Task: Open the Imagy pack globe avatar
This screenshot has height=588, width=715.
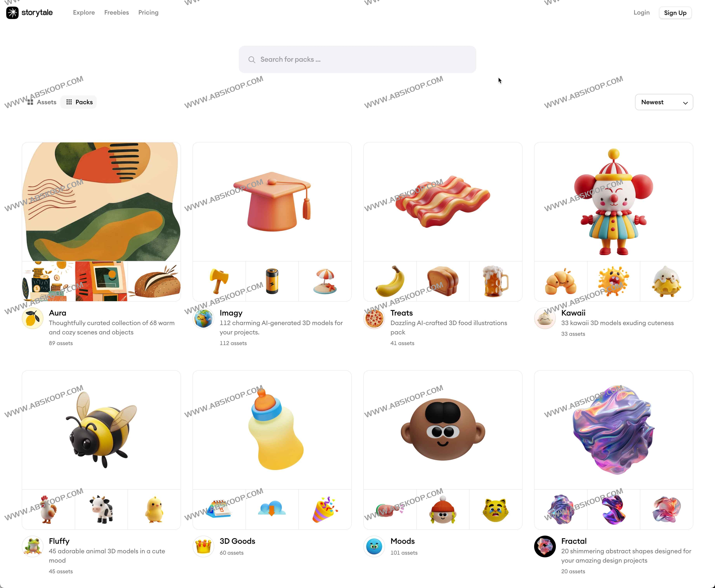Action: pos(203,318)
